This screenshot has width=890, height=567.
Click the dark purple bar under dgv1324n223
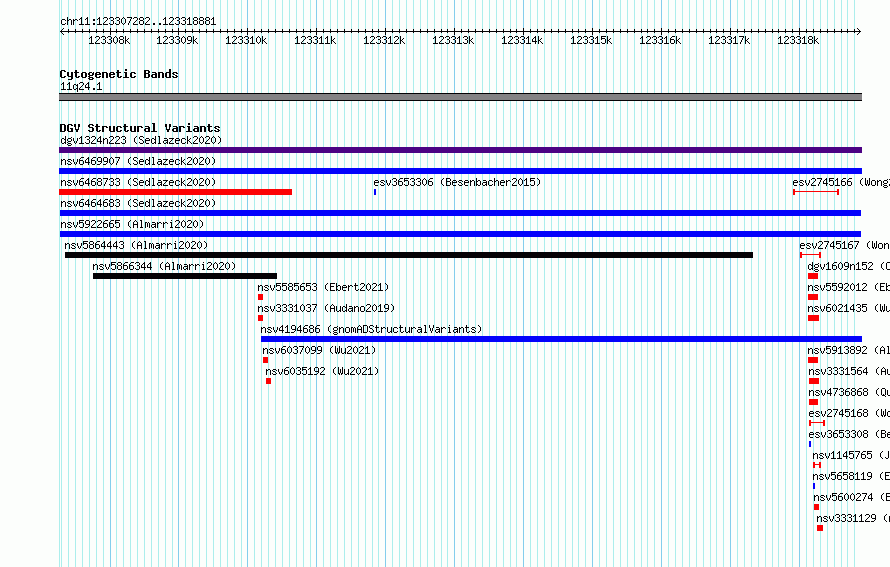pyautogui.click(x=460, y=150)
